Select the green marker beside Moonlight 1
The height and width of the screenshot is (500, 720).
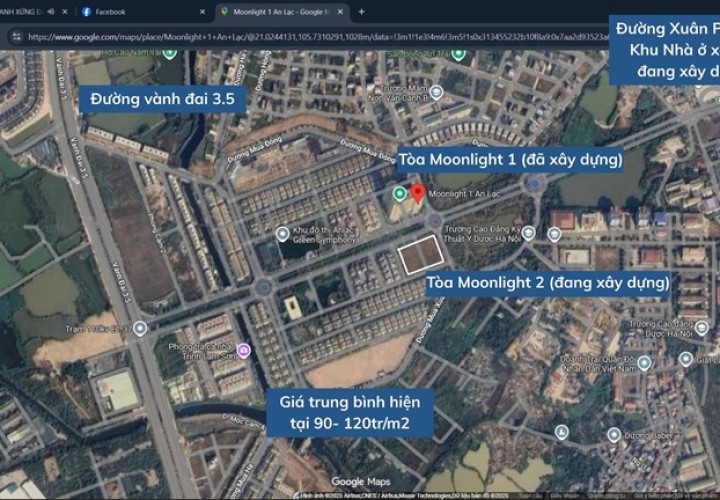coord(400,193)
